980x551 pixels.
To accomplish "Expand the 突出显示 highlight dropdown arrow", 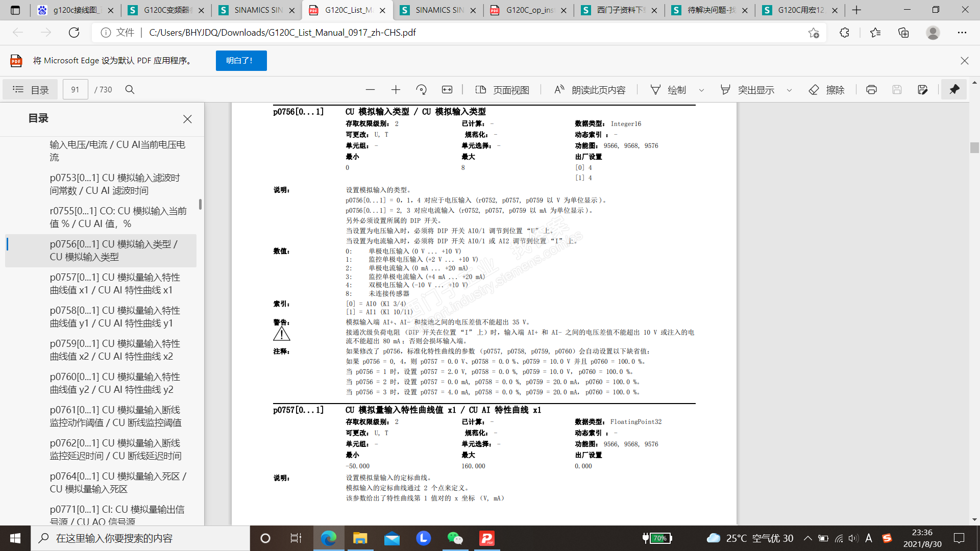I will [789, 90].
